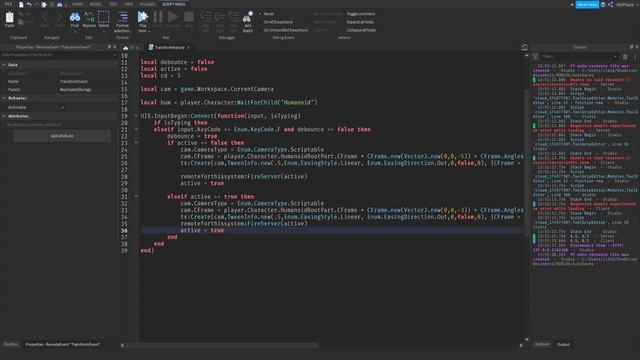
Task: Fold the elseif active block at line 31
Action: click(136, 197)
